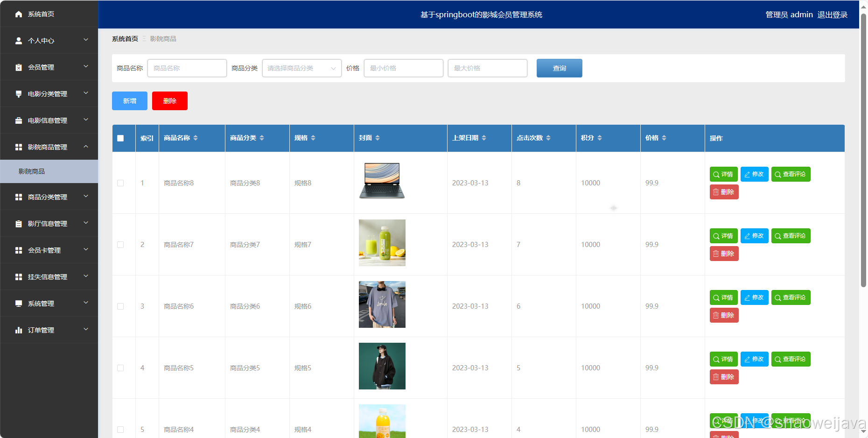Click the person icon for 个人中心

click(x=19, y=41)
